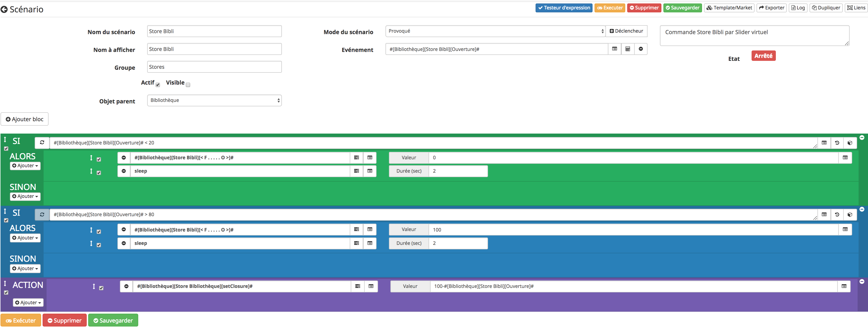Image resolution: width=868 pixels, height=328 pixels.
Task: Click refresh icon of the second SI block
Action: click(x=42, y=215)
